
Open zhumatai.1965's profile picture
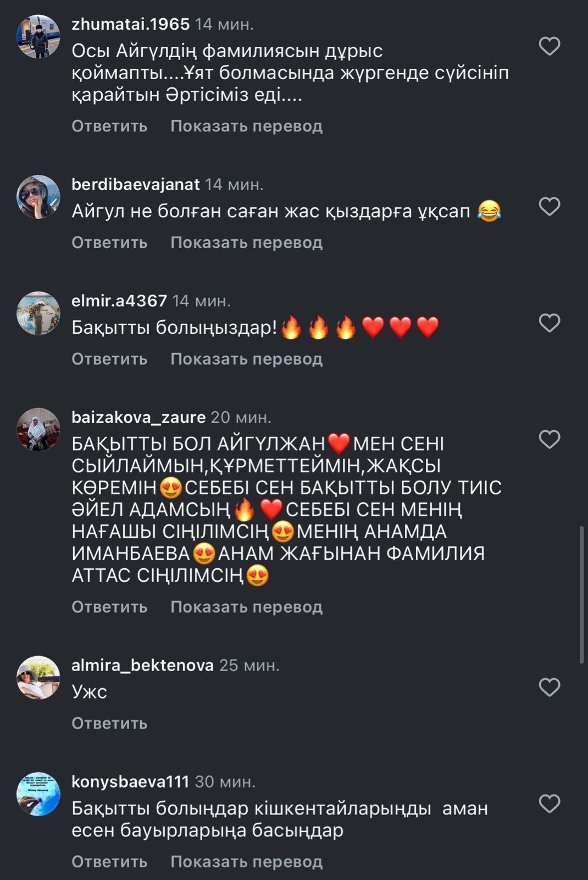point(38,37)
